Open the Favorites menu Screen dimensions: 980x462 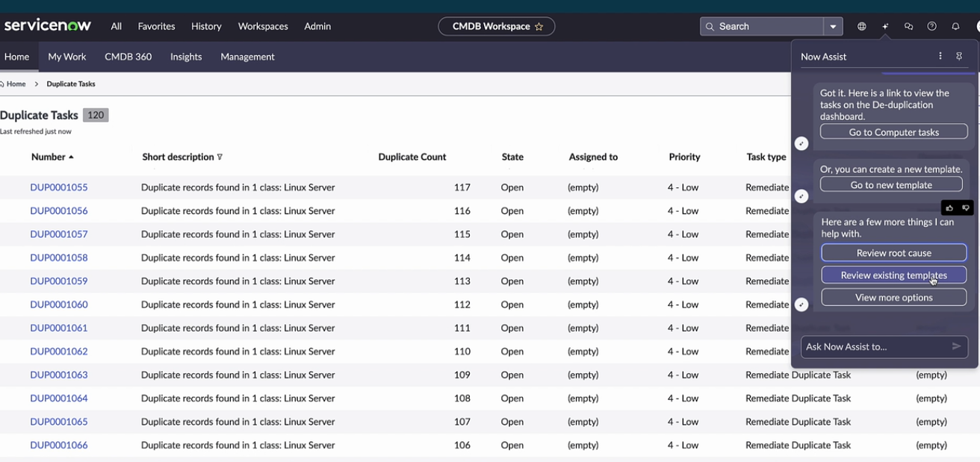[x=156, y=26]
